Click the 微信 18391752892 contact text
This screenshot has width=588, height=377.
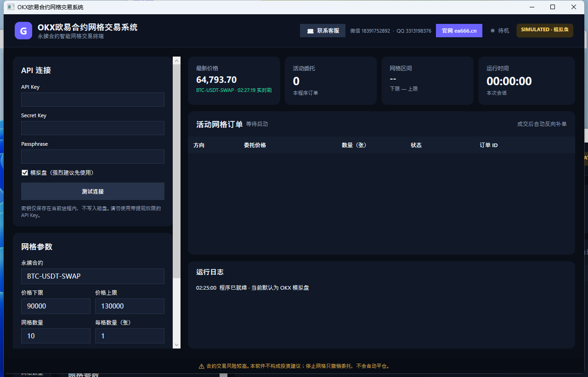pos(370,31)
